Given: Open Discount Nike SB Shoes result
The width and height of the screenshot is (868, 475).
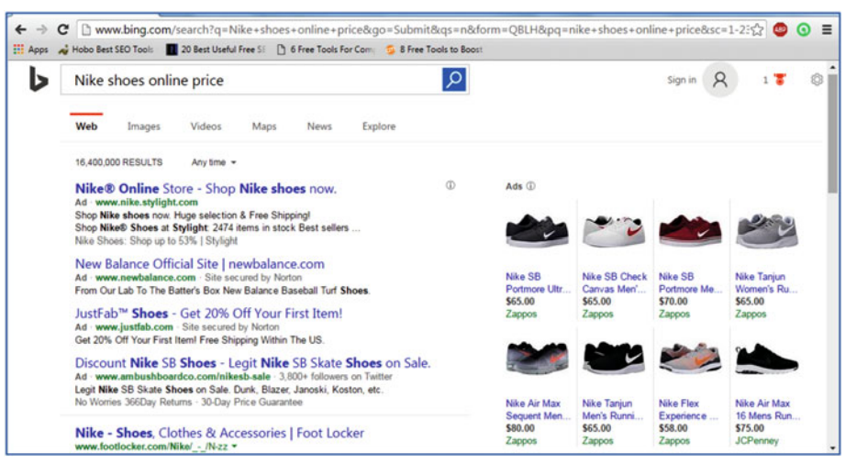Looking at the screenshot, I should 252,363.
